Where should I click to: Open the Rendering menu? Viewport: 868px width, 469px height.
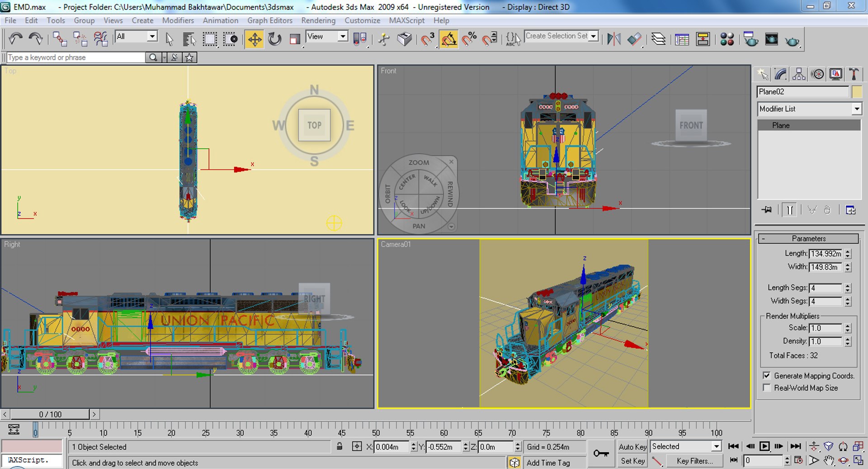(x=318, y=20)
